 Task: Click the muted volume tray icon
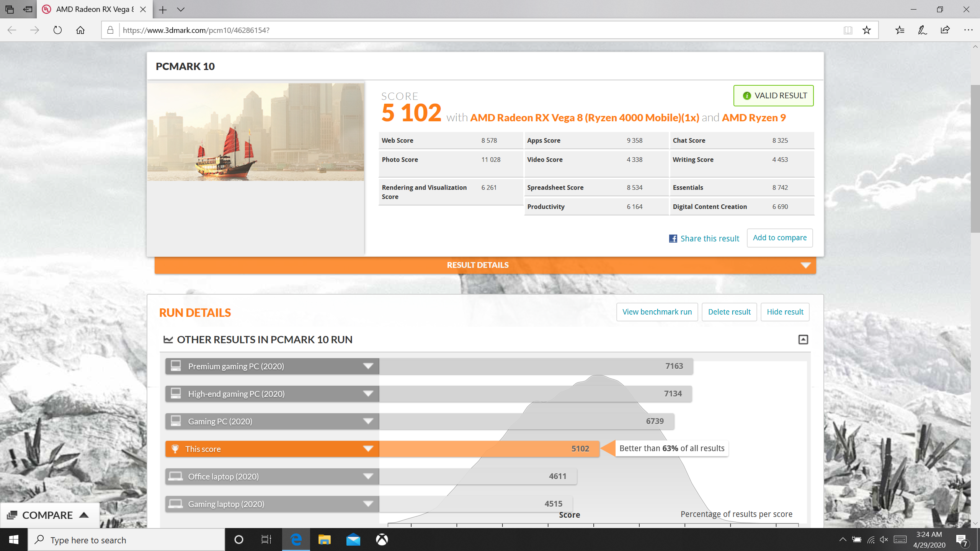point(884,540)
